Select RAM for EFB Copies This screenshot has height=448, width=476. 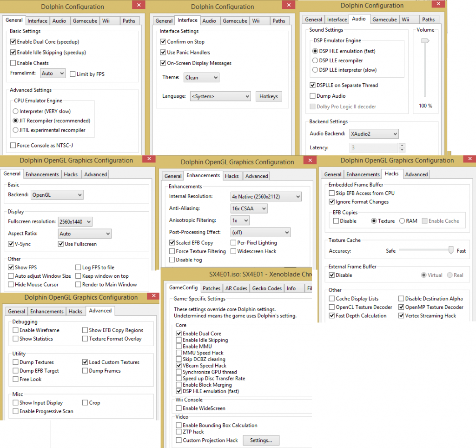[402, 221]
